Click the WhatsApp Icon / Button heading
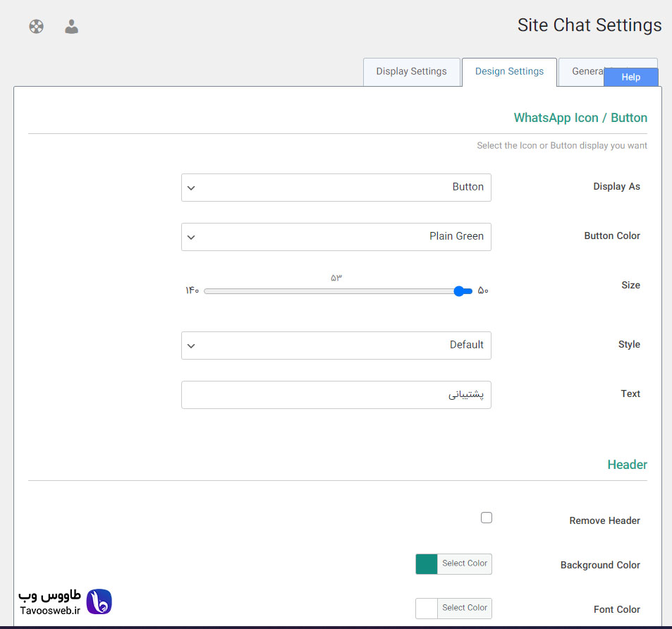Image resolution: width=672 pixels, height=629 pixels. [x=580, y=118]
